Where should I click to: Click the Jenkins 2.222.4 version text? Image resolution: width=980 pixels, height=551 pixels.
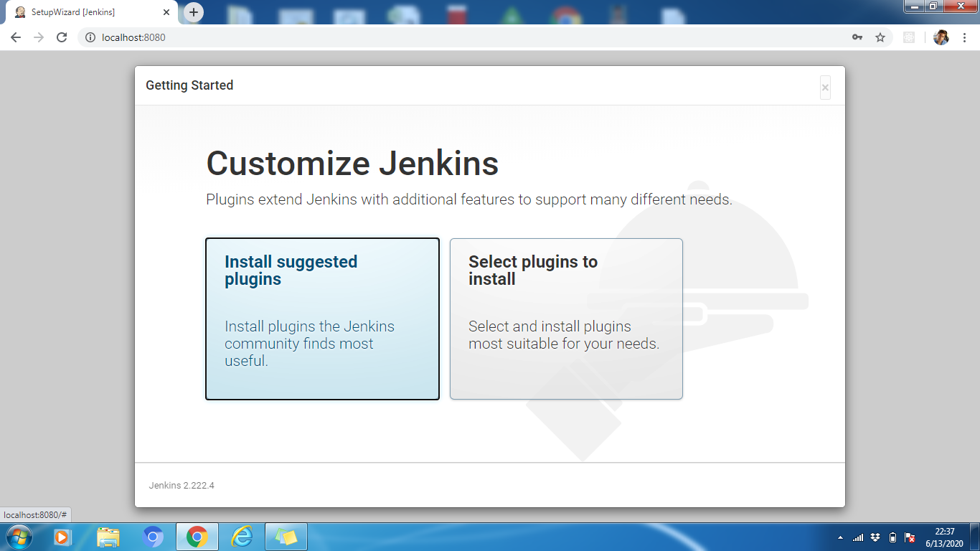182,486
